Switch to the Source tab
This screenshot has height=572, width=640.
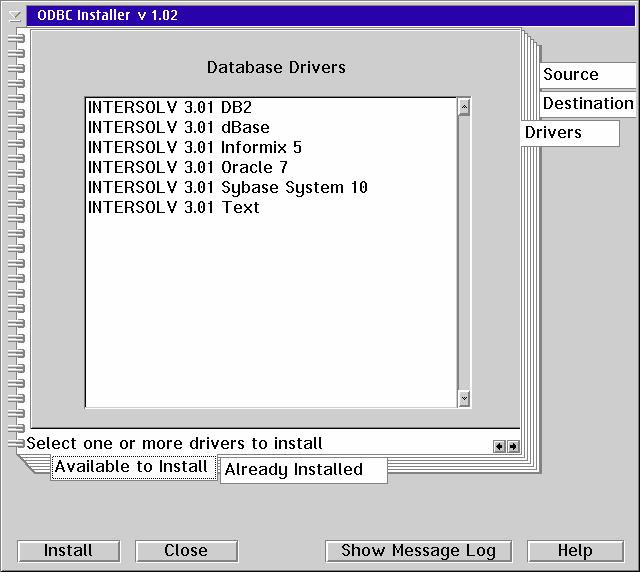[587, 75]
